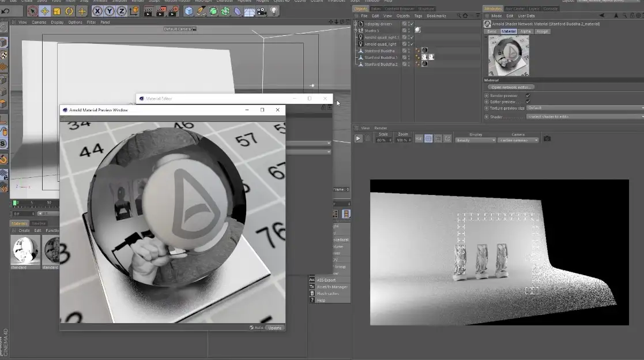Activate the Scale tool icon
This screenshot has width=644, height=360.
[57, 11]
